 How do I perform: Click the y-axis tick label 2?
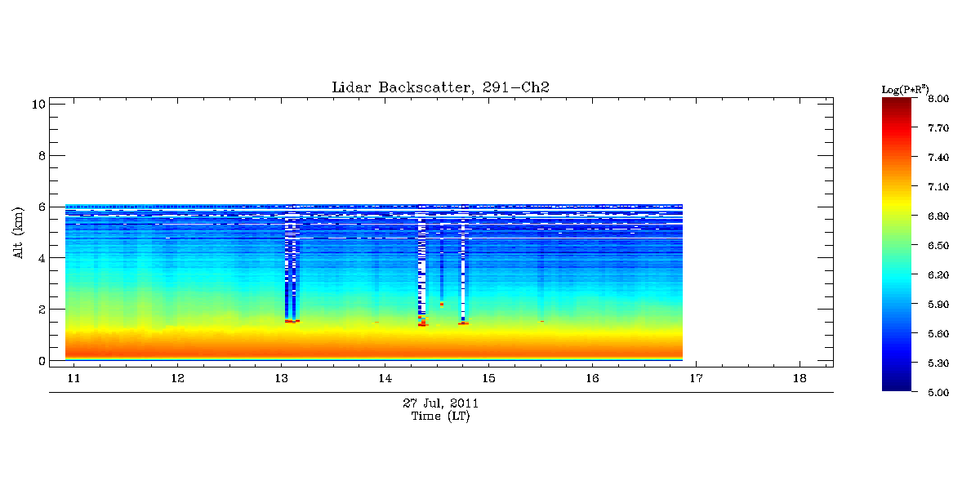coord(40,309)
